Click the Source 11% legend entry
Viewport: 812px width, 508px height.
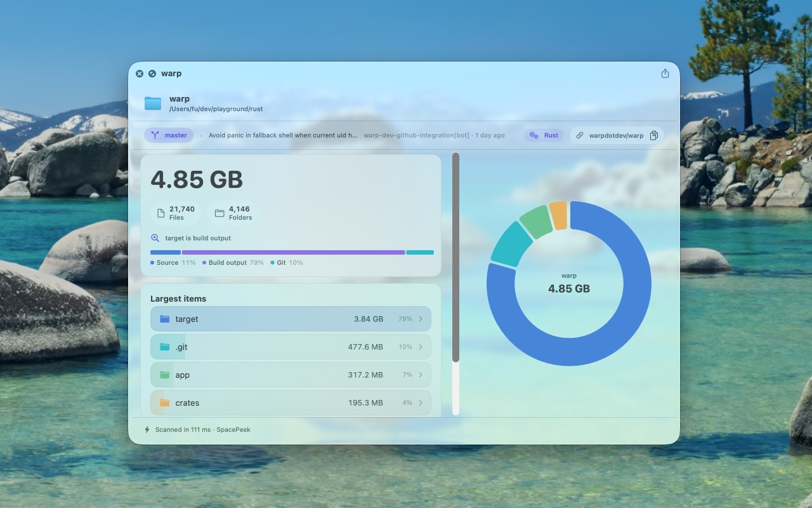[173, 262]
